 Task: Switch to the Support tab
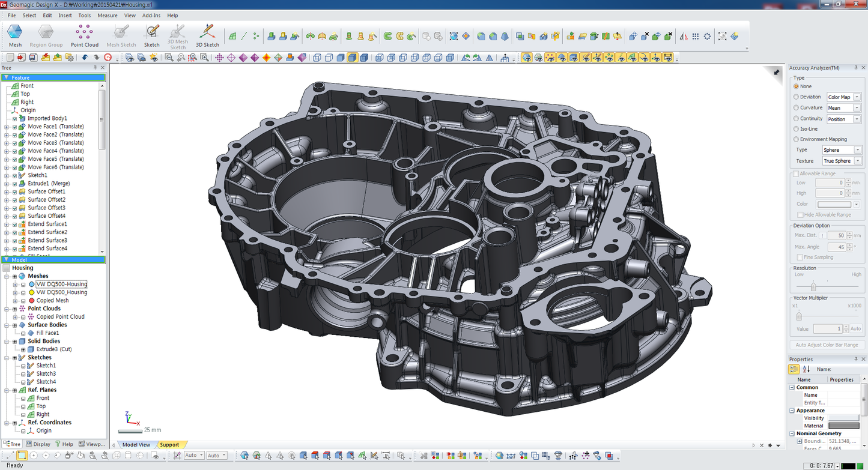click(x=169, y=445)
